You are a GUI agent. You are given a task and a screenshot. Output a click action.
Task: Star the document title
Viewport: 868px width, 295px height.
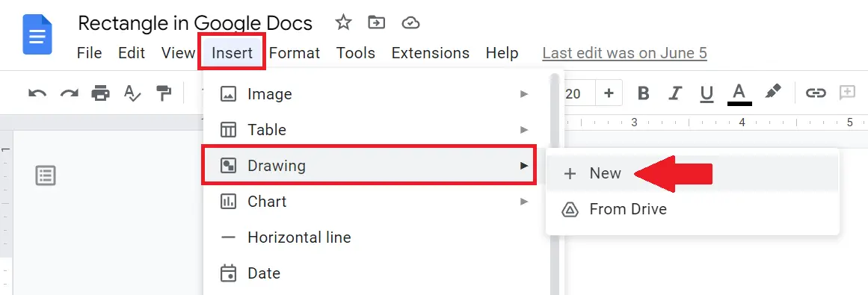point(343,22)
